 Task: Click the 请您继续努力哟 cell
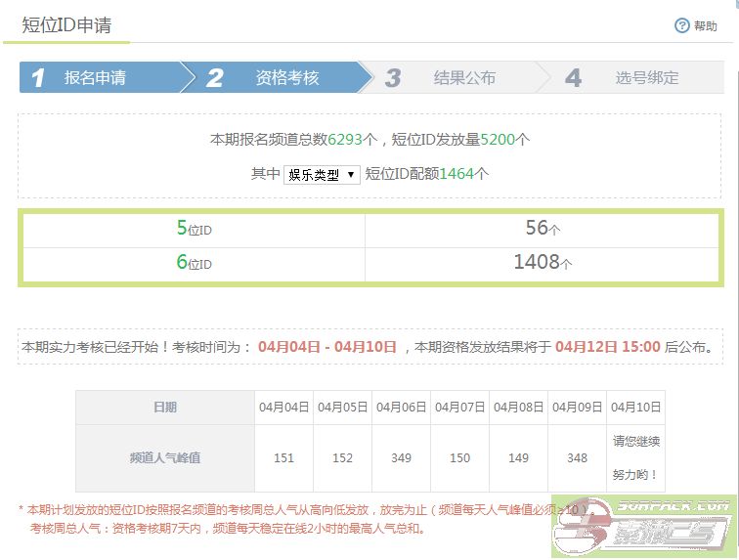click(x=635, y=458)
